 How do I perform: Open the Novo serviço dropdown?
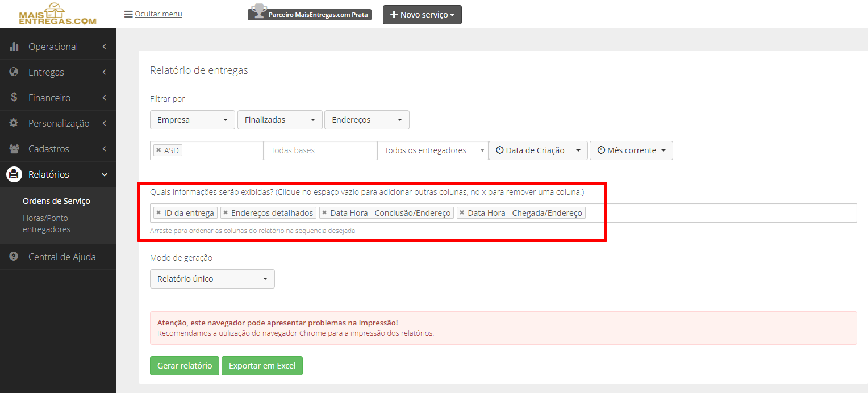pos(422,15)
